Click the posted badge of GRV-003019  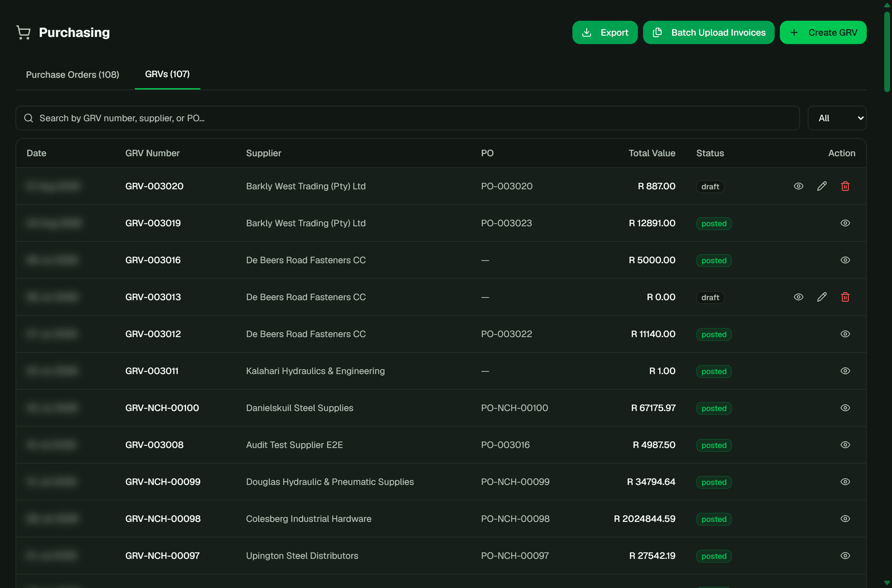(713, 224)
